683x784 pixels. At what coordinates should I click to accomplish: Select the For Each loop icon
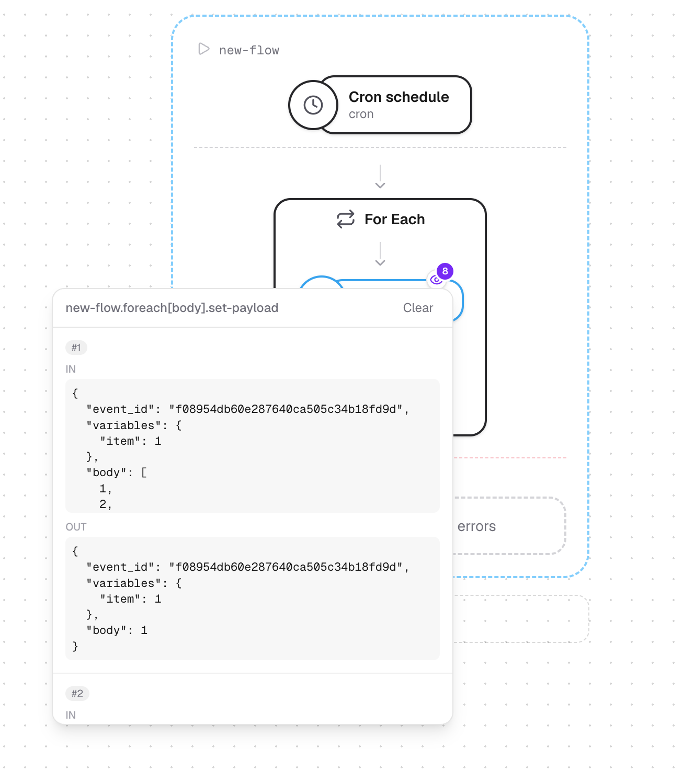(x=346, y=220)
